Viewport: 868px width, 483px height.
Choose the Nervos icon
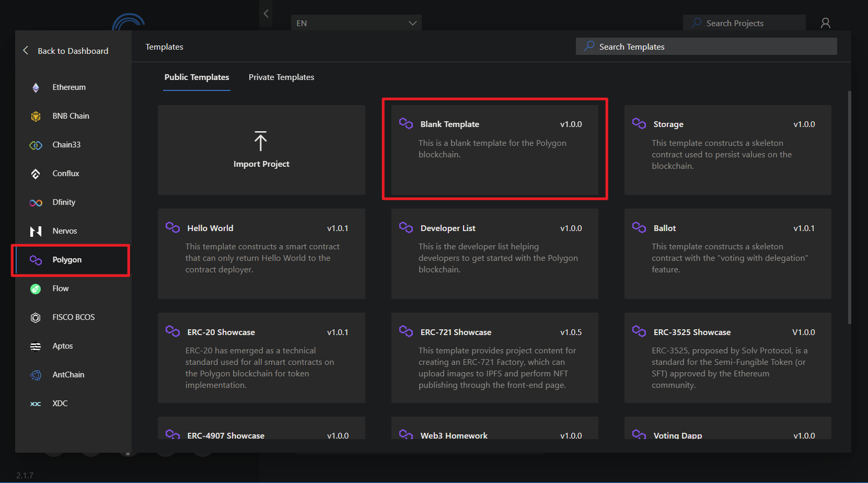pyautogui.click(x=36, y=231)
